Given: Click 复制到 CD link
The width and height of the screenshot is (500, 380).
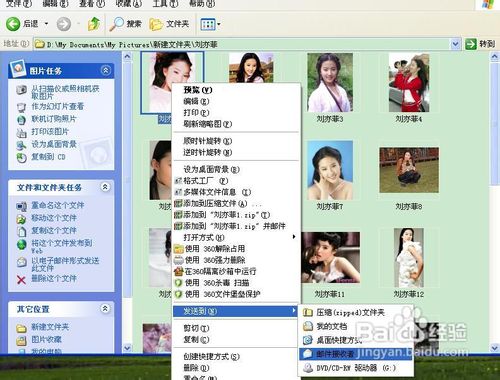Looking at the screenshot, I should pyautogui.click(x=48, y=157).
